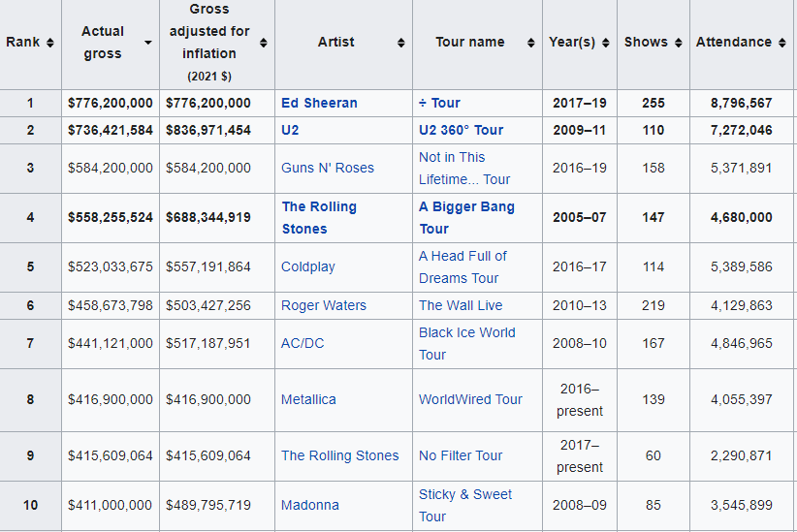
Task: Sort by Gross adjusted for inflation
Action: coord(264,43)
